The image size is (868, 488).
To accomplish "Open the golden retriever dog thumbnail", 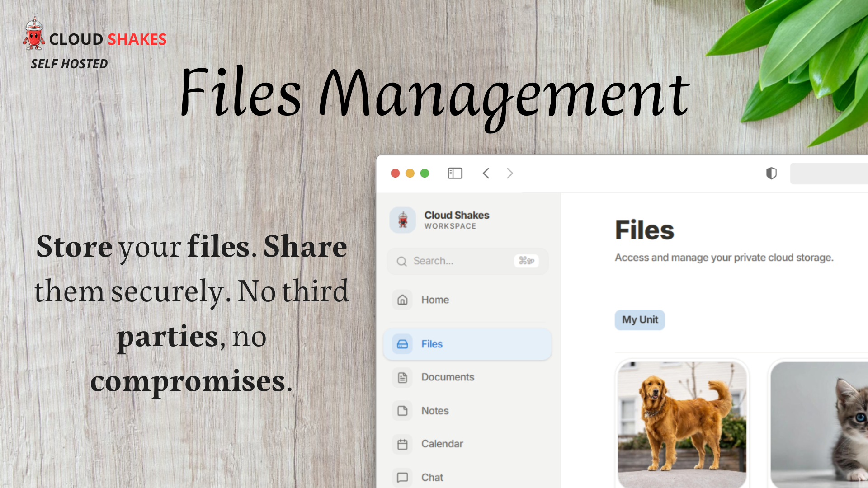I will [x=682, y=424].
